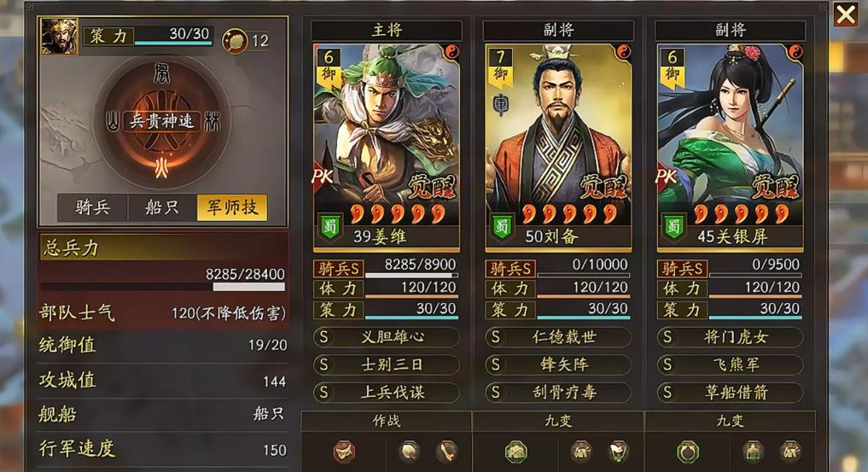This screenshot has width=868, height=472.
Task: Select the 军师技 tab
Action: coord(232,207)
